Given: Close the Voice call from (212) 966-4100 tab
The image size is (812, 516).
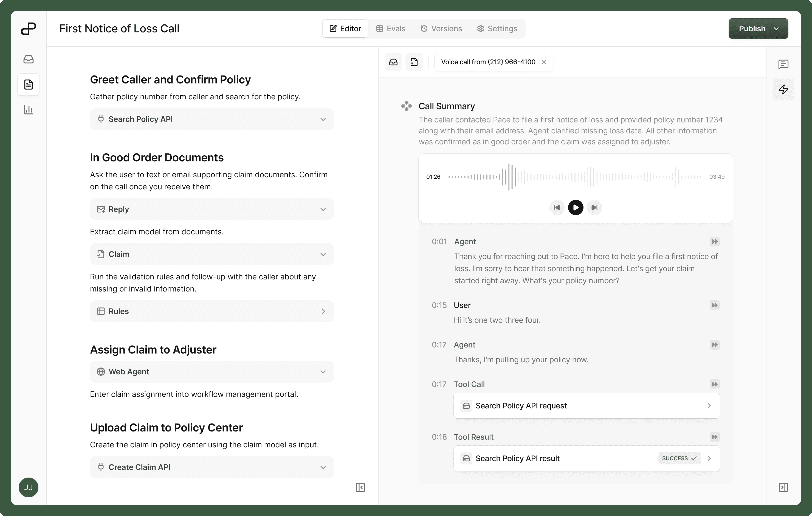Looking at the screenshot, I should pyautogui.click(x=544, y=62).
